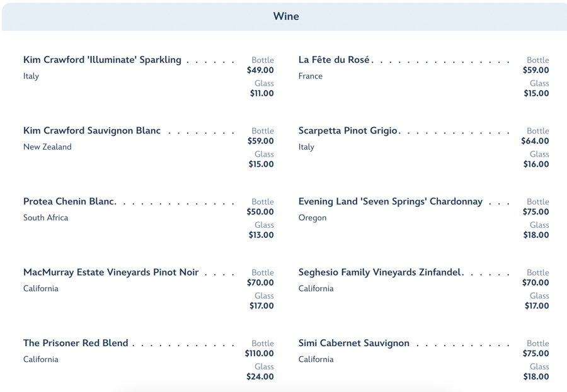567x392 pixels.
Task: Open Protea Chenin Blanc entry
Action: [x=69, y=202]
